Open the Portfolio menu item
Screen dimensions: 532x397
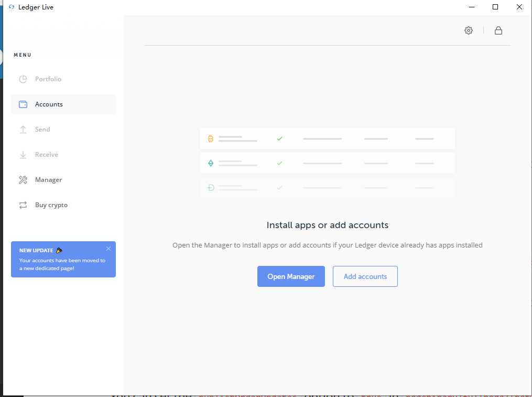point(48,79)
